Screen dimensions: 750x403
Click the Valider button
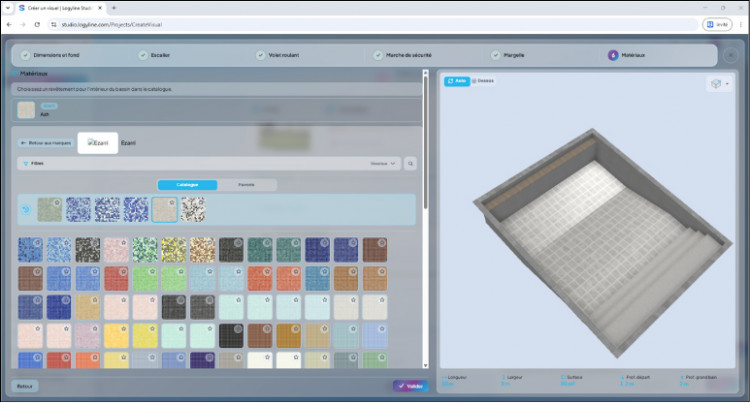(x=410, y=386)
